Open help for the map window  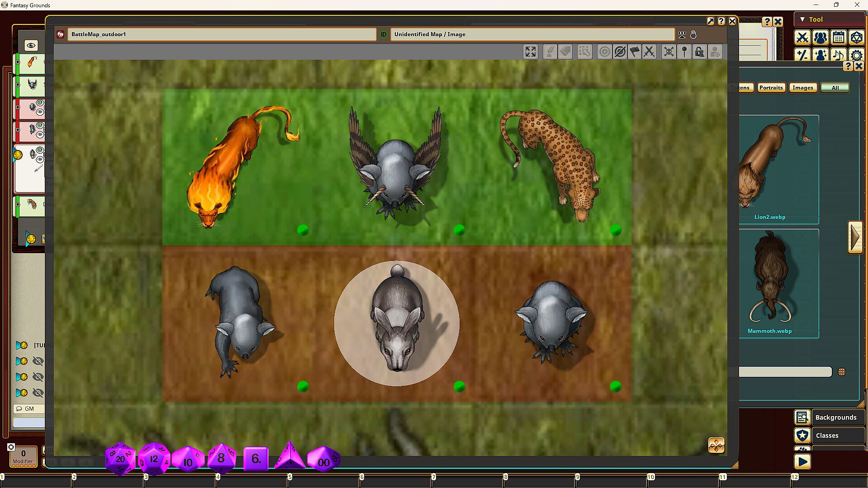pos(721,21)
